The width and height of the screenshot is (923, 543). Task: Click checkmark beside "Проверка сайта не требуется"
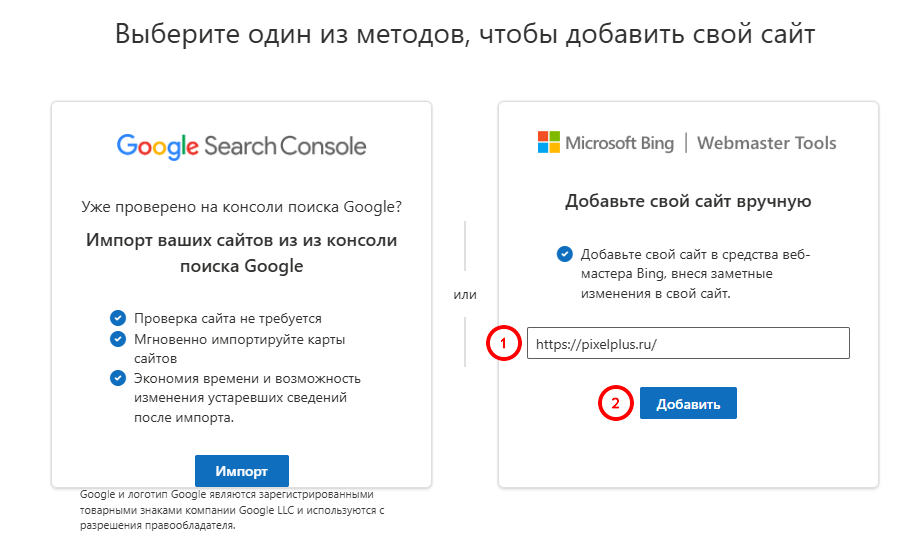[x=117, y=318]
